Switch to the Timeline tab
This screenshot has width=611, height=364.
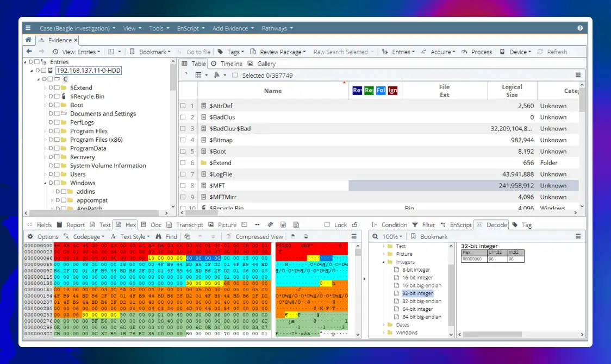click(226, 64)
